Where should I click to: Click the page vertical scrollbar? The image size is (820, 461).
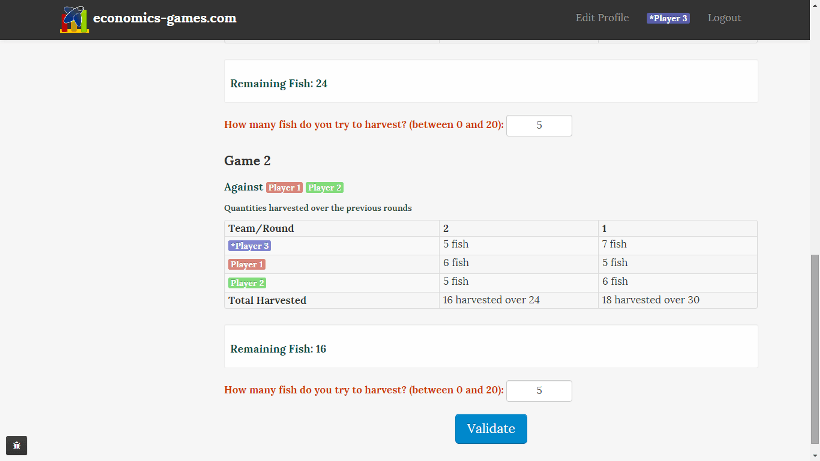(814, 348)
